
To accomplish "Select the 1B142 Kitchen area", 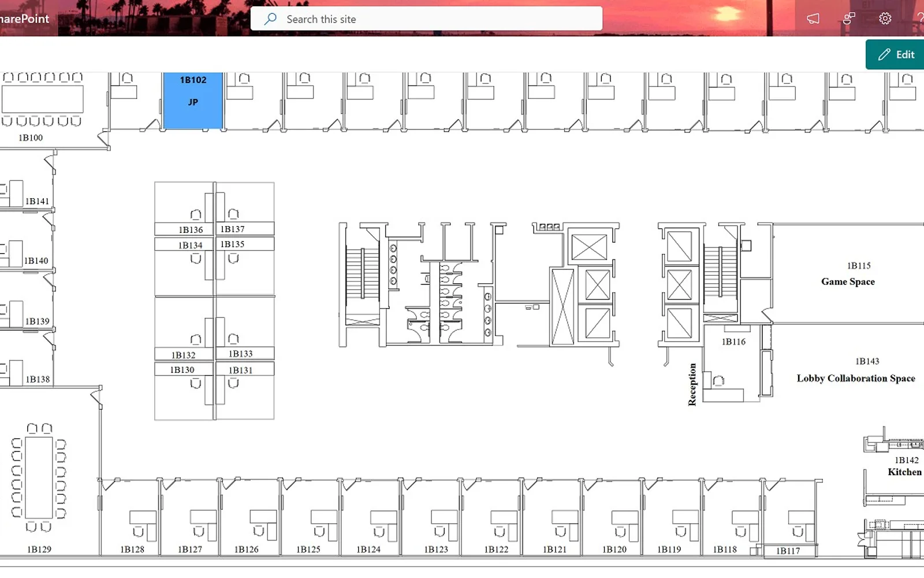I will click(x=905, y=466).
